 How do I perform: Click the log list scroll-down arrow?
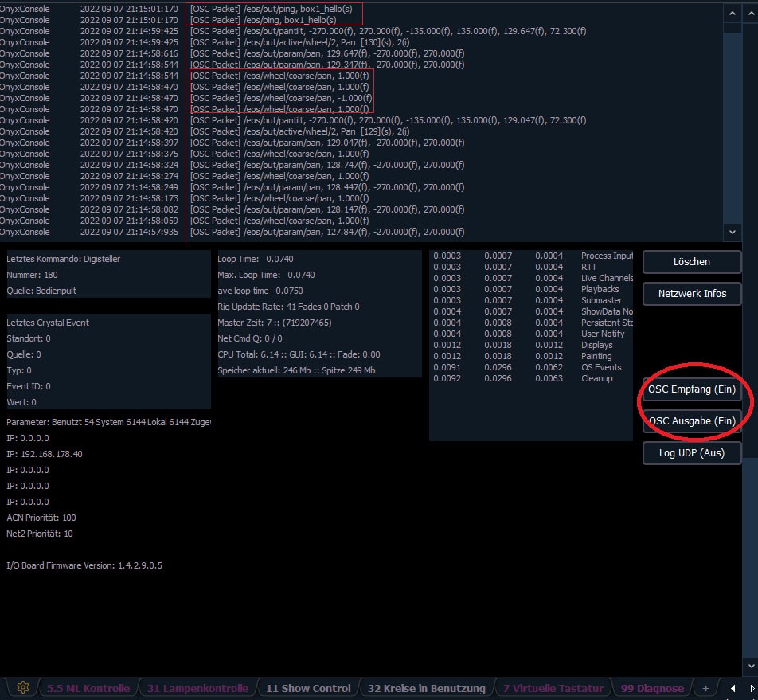click(732, 231)
